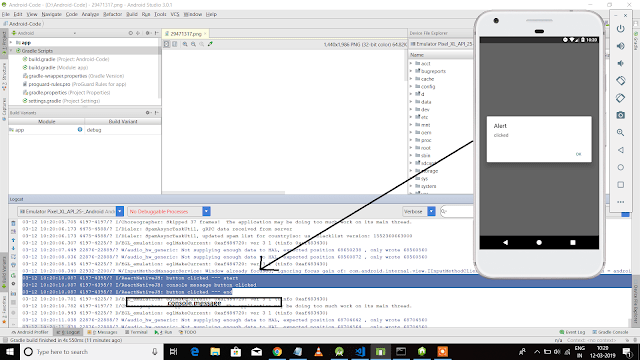The width and height of the screenshot is (640, 360).
Task: Open VCS menu
Action: (175, 14)
